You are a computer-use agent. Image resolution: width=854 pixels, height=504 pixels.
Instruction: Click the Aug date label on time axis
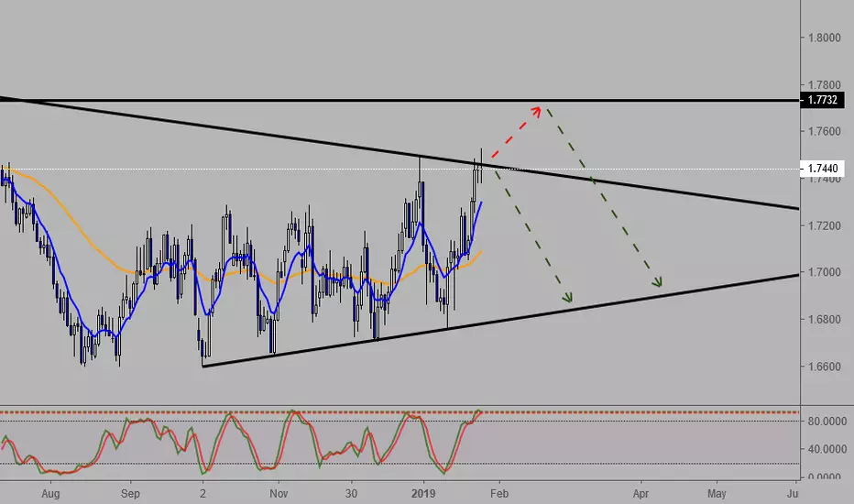pyautogui.click(x=50, y=494)
